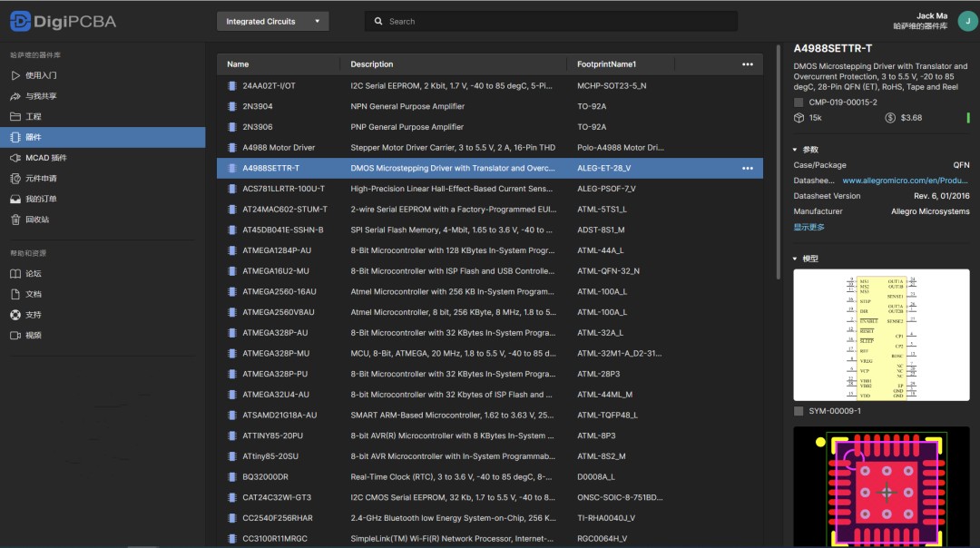Open the A4988SETTR-T row ellipsis menu
The image size is (980, 548).
point(748,168)
